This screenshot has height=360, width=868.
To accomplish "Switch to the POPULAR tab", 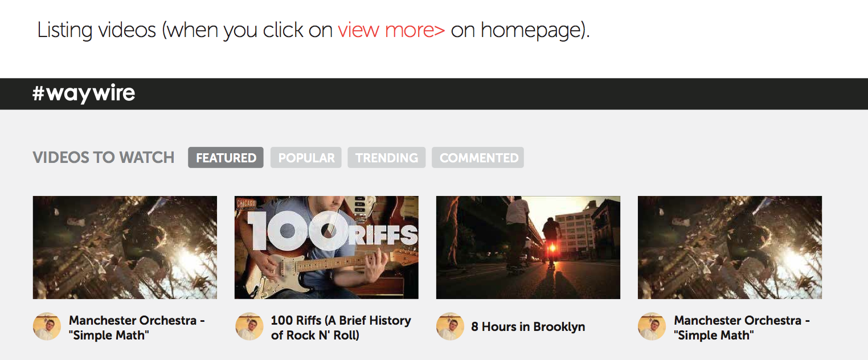I will [306, 158].
